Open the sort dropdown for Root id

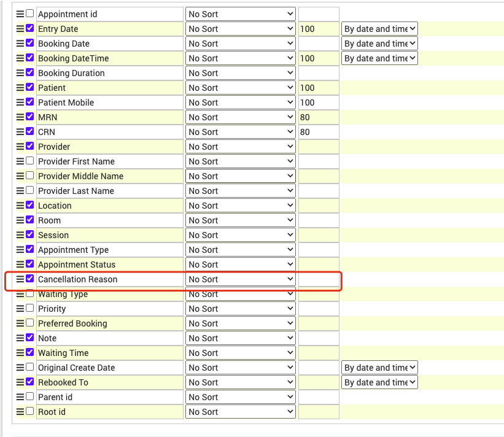241,412
